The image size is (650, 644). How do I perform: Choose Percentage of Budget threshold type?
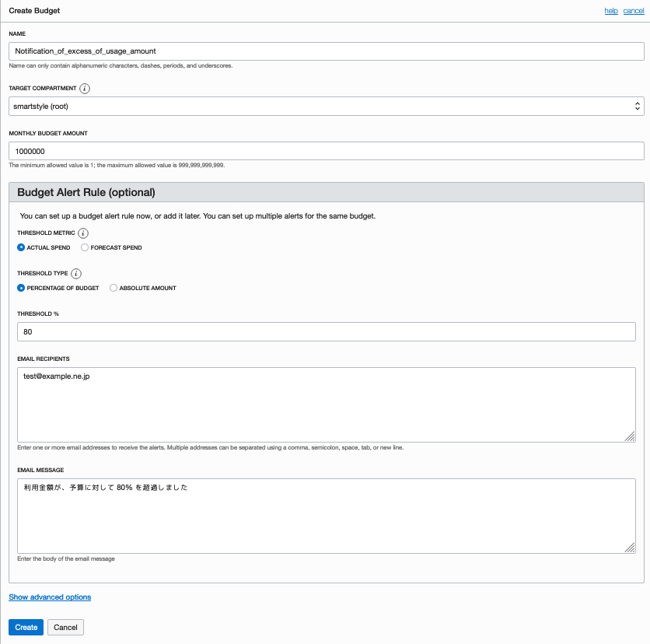pos(21,288)
